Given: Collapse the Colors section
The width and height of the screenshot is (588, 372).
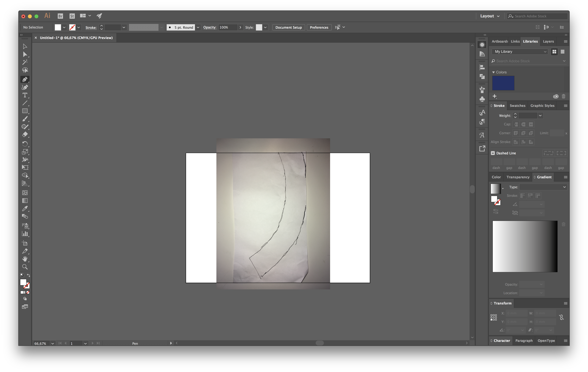Looking at the screenshot, I should point(493,72).
